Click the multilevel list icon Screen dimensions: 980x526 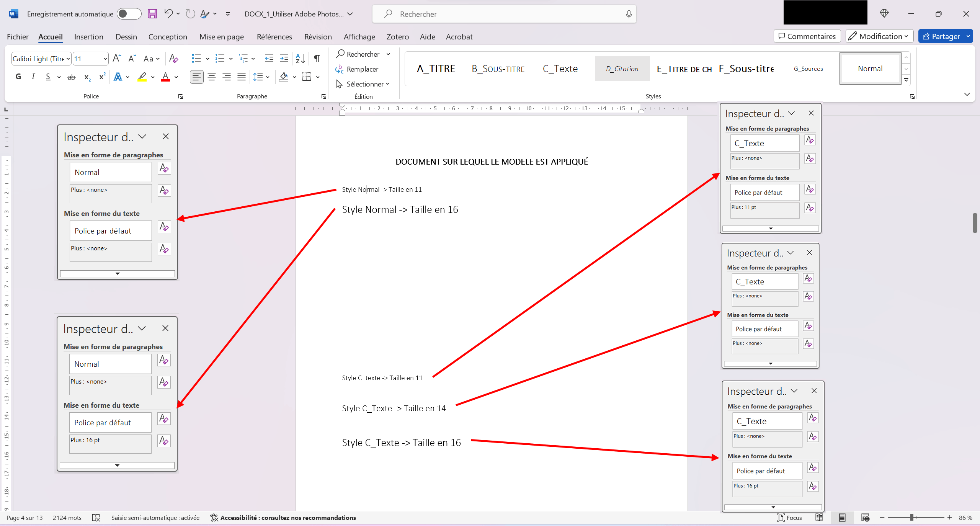point(243,59)
